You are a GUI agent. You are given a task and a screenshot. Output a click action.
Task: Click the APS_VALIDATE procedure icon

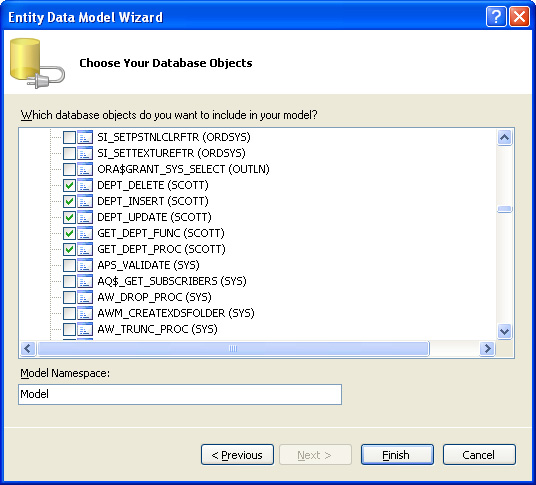[85, 265]
